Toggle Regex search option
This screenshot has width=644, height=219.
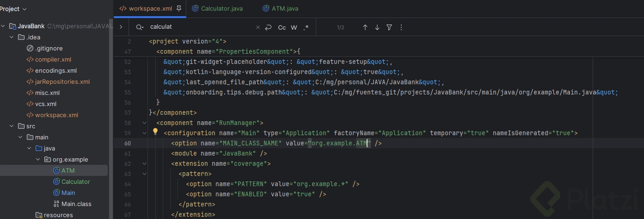point(306,27)
